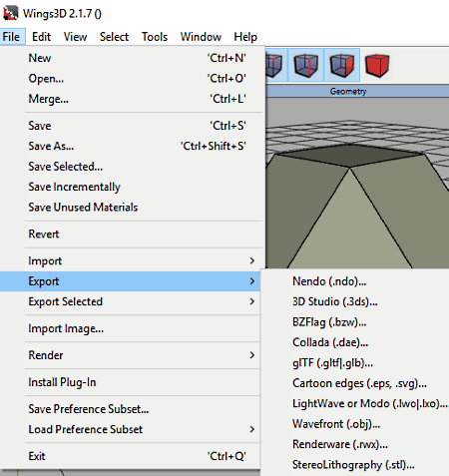Export as Collada (.dae)...

pos(355,342)
